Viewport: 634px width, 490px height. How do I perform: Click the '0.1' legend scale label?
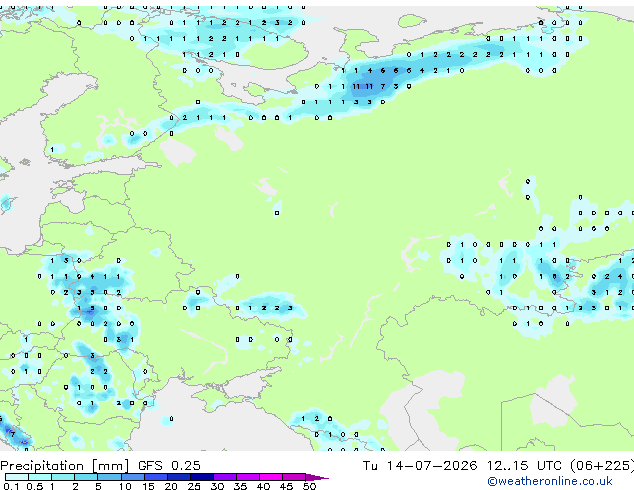tap(12, 486)
